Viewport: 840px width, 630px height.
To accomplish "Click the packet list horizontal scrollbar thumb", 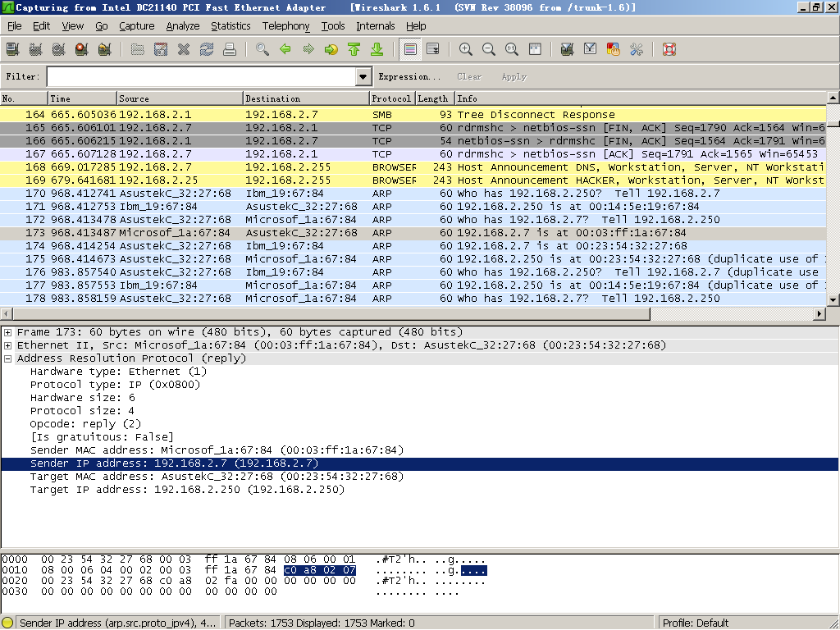I will [331, 314].
